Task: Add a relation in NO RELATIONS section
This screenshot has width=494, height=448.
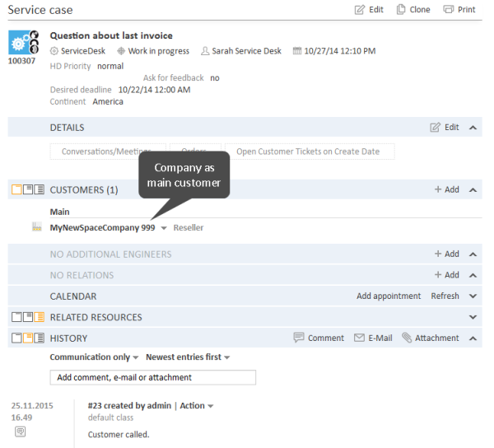Action: point(447,275)
